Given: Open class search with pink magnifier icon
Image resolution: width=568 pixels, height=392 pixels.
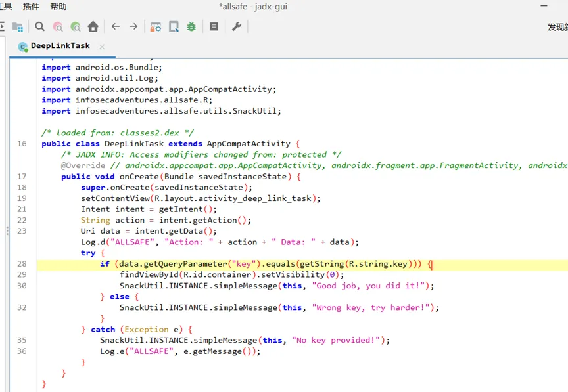Looking at the screenshot, I should [58, 26].
